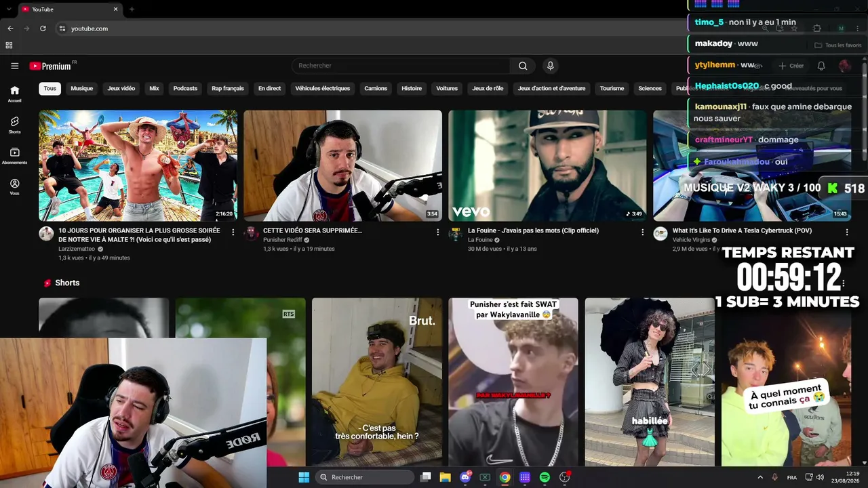Open the Chrome tab search dropdown

(x=9, y=9)
